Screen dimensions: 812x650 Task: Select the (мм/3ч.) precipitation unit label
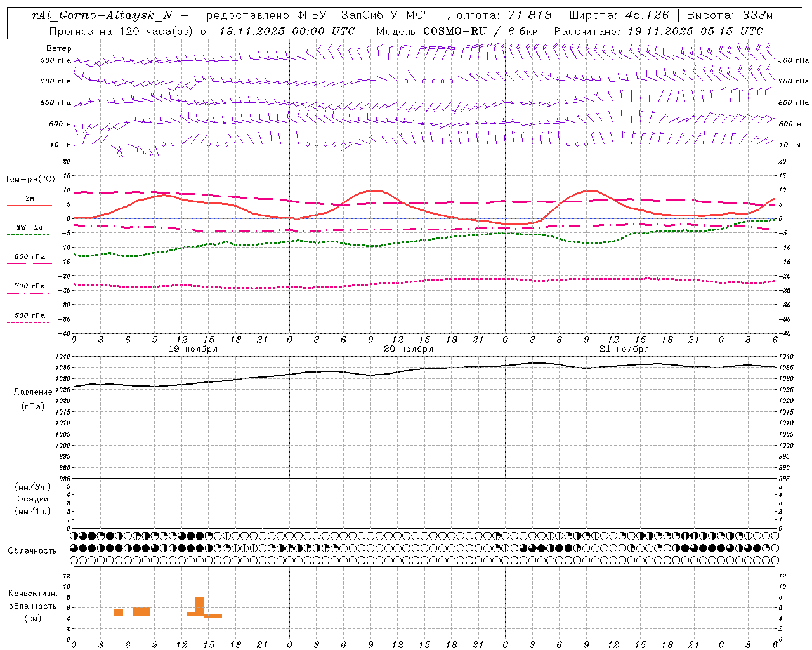[x=33, y=487]
